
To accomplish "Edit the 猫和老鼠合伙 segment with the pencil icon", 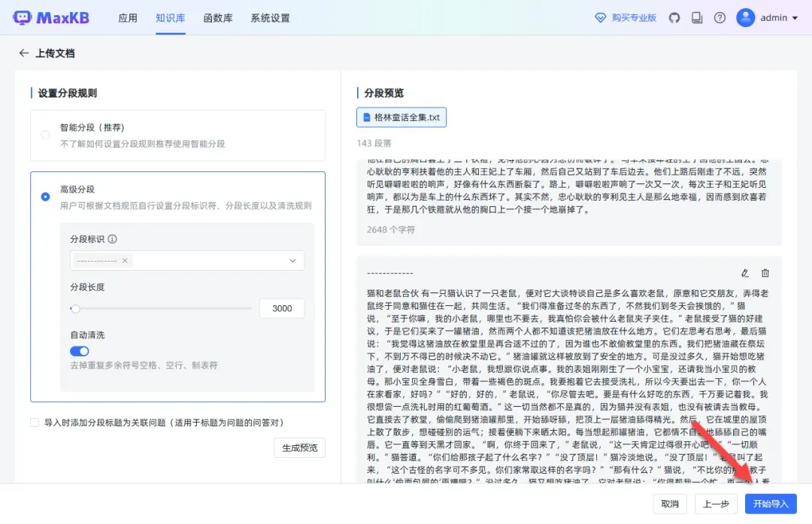I will [x=744, y=273].
